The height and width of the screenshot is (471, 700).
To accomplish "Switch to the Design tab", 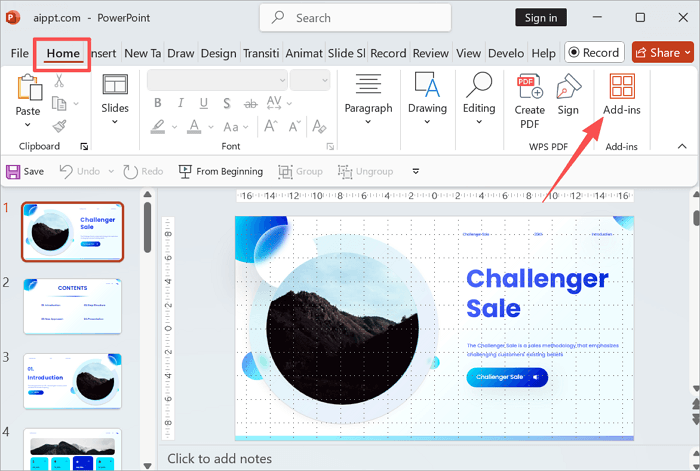I will 218,53.
